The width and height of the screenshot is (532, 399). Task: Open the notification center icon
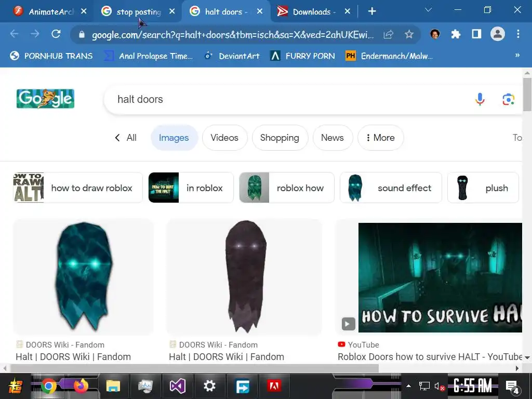pos(512,387)
